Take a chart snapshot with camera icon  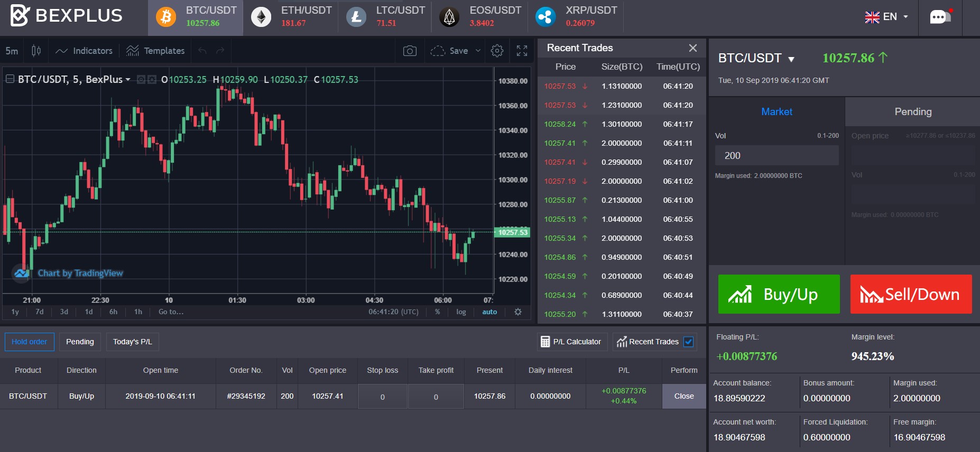[x=410, y=51]
